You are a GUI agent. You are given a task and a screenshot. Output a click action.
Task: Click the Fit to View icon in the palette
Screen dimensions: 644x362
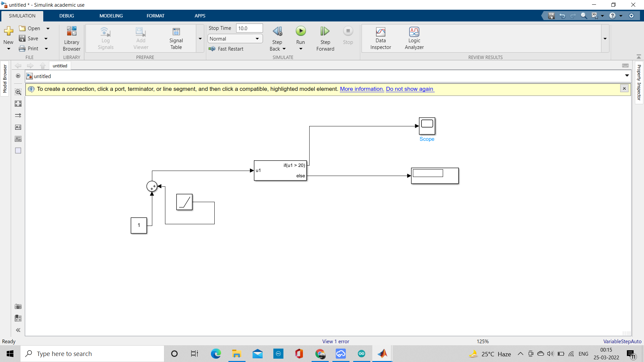[x=18, y=103]
